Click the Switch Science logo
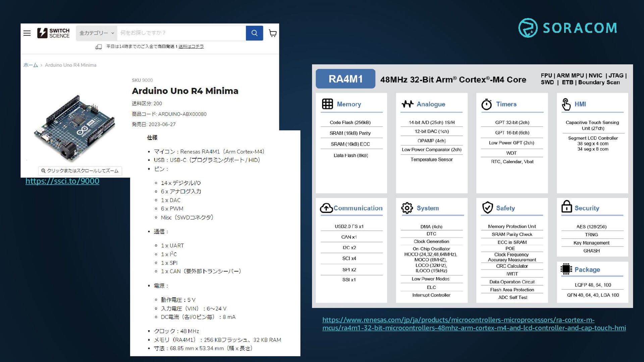Image resolution: width=644 pixels, height=362 pixels. coord(53,33)
